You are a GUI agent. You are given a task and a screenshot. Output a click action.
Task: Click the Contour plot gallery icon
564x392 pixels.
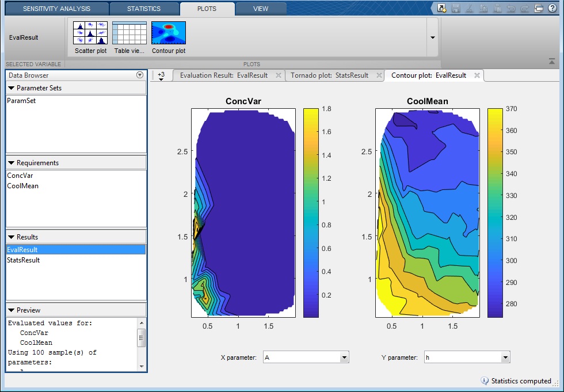(169, 33)
